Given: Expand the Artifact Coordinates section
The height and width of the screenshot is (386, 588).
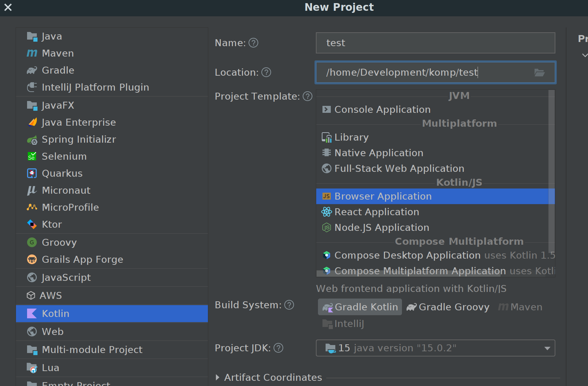Looking at the screenshot, I should coord(218,377).
